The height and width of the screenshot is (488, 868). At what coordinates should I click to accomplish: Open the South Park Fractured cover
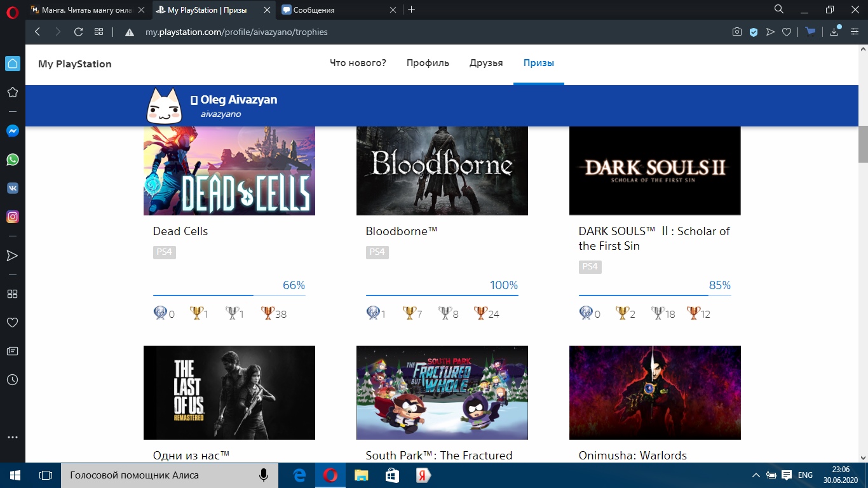pyautogui.click(x=442, y=393)
